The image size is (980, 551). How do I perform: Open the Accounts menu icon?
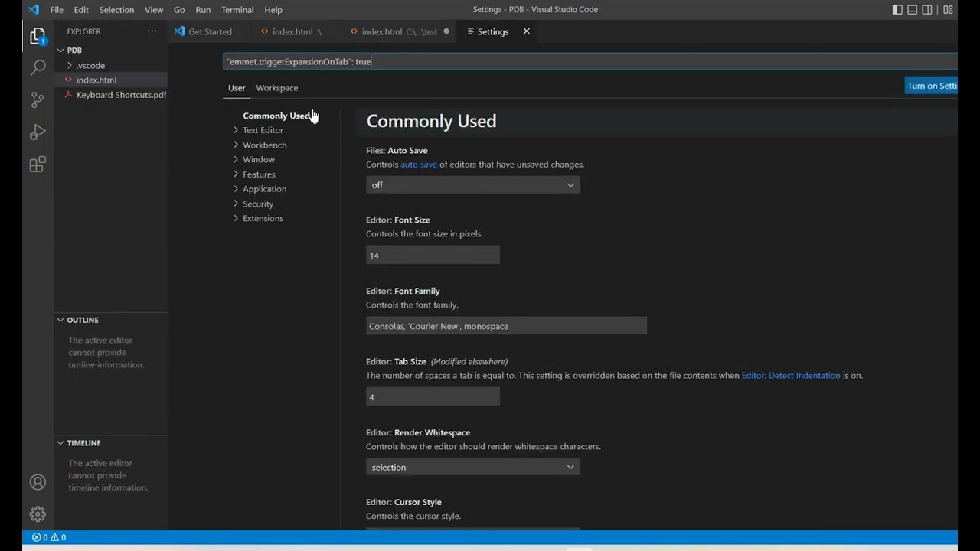coord(38,482)
